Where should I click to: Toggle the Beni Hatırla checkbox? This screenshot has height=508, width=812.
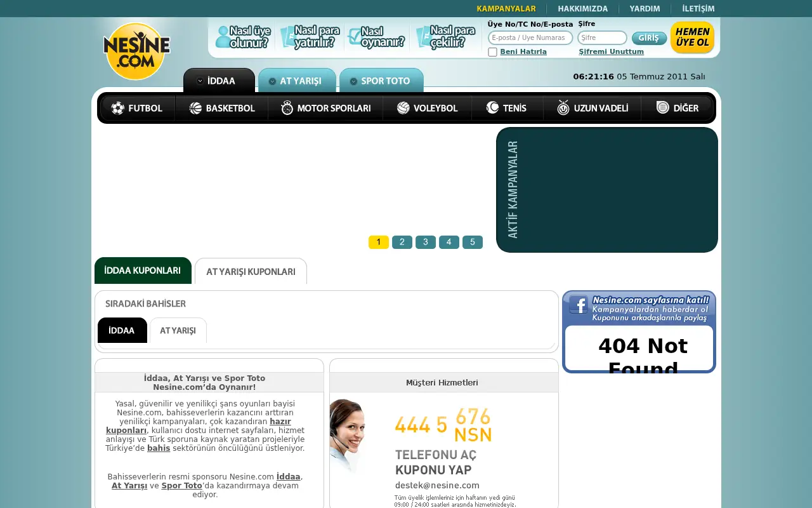point(492,52)
